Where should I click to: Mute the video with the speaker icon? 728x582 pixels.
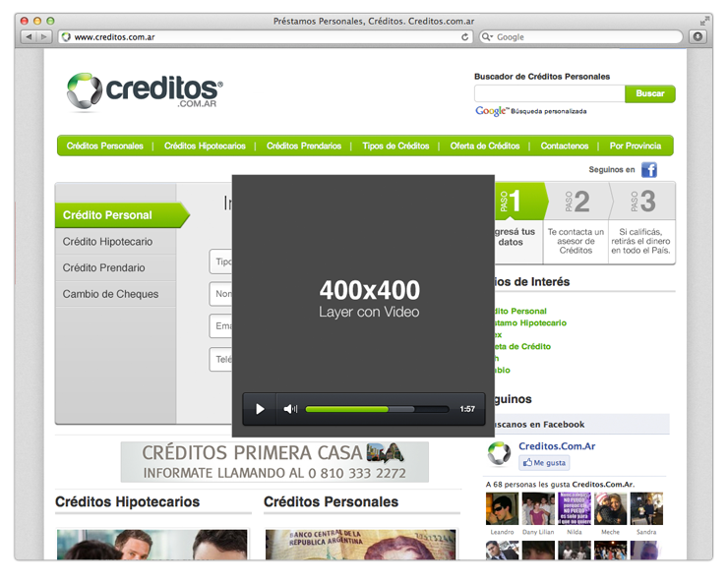(x=290, y=409)
